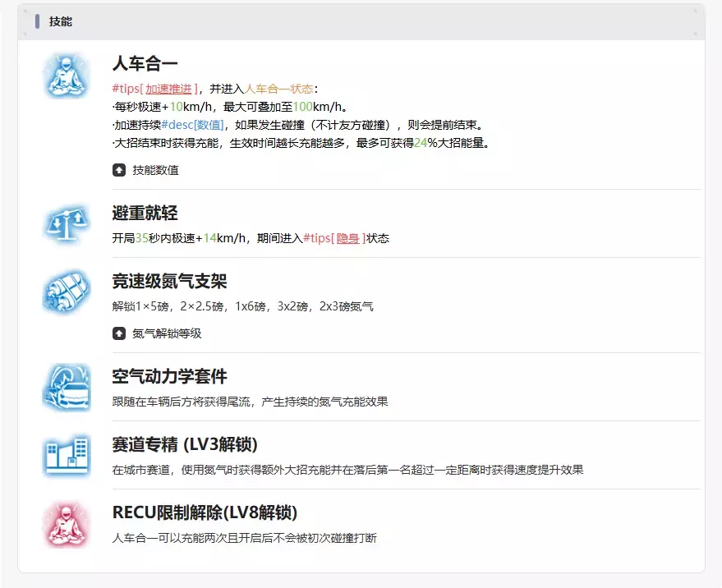Click the 技能数值 label

pyautogui.click(x=155, y=170)
